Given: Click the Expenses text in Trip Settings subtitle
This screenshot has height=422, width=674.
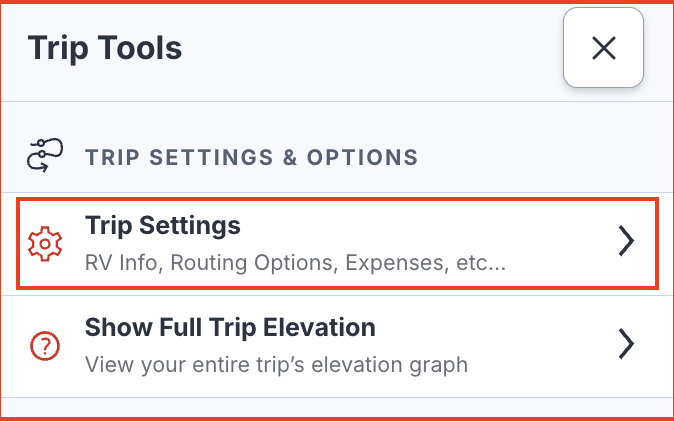Looking at the screenshot, I should coord(397,263).
